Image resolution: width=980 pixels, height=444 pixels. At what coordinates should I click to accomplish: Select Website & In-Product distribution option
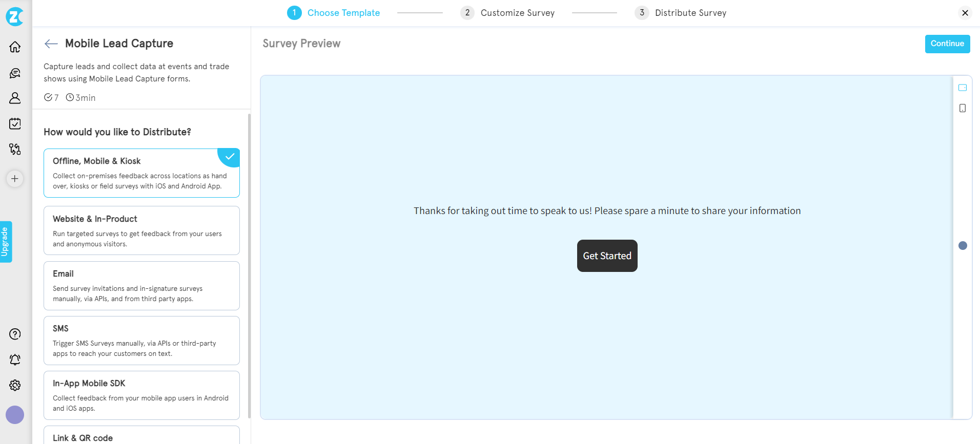[141, 230]
